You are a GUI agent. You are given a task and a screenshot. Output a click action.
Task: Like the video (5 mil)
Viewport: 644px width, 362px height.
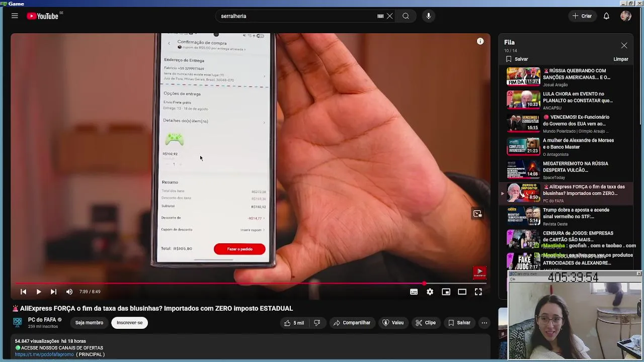tap(294, 323)
